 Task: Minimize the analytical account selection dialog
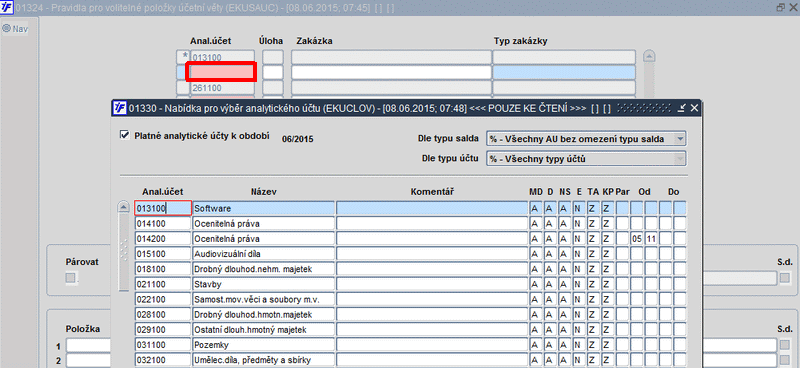pyautogui.click(x=682, y=108)
